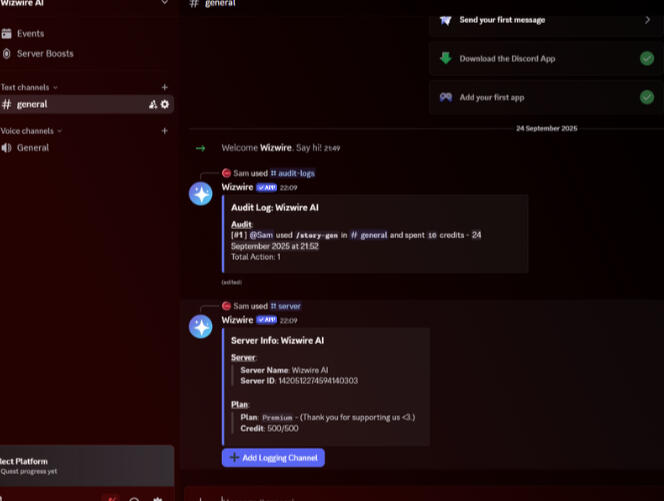Image resolution: width=664 pixels, height=501 pixels.
Task: Select the general text channel
Action: point(86,104)
